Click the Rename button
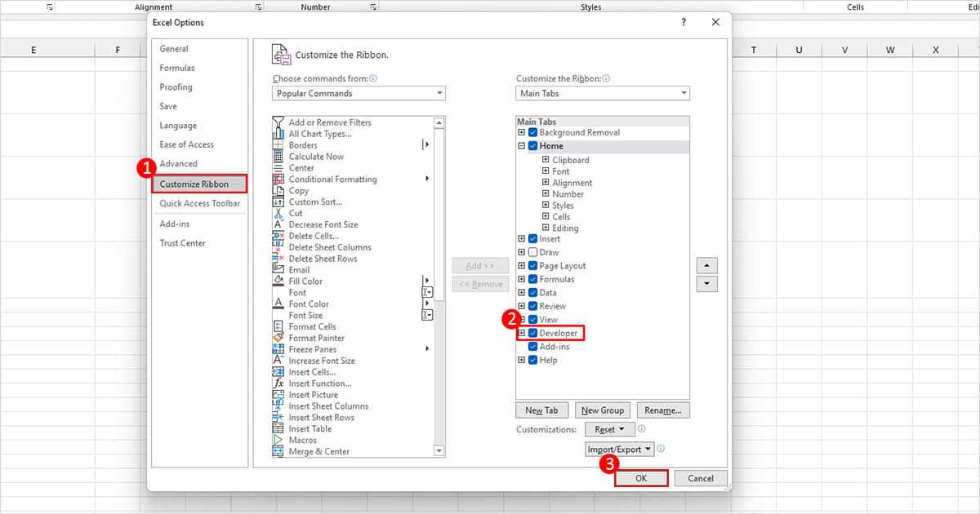Screen dimensions: 980x514 (663, 410)
